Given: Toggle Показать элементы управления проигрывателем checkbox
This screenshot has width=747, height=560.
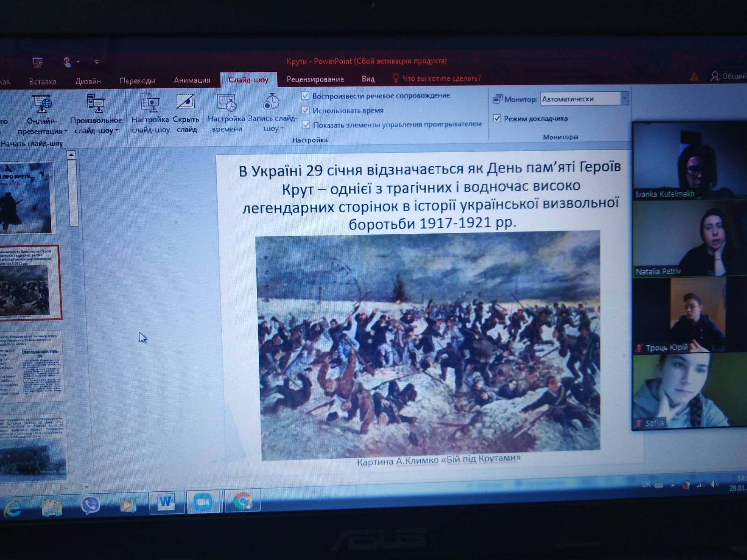Looking at the screenshot, I should [306, 125].
